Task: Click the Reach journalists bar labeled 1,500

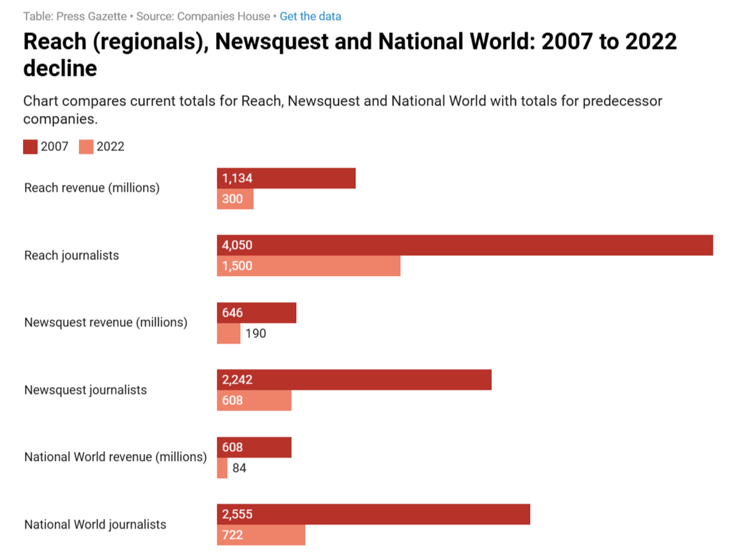Action: pyautogui.click(x=309, y=266)
